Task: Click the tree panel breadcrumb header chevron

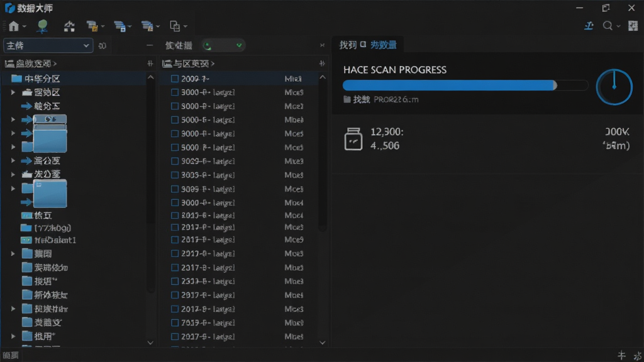Action: tap(55, 63)
